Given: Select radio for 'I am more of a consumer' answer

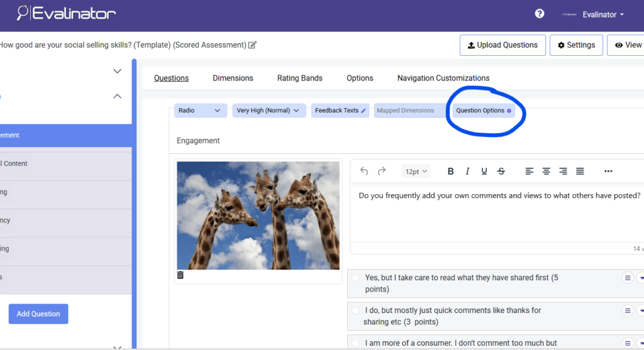Looking at the screenshot, I should coord(356,343).
